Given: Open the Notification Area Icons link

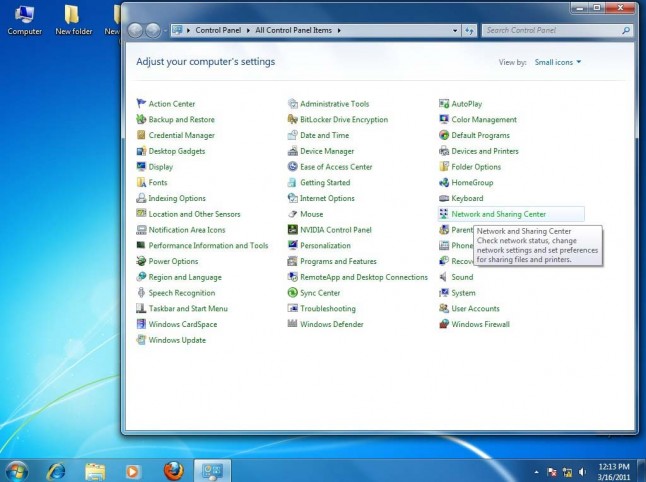Looking at the screenshot, I should [x=187, y=230].
